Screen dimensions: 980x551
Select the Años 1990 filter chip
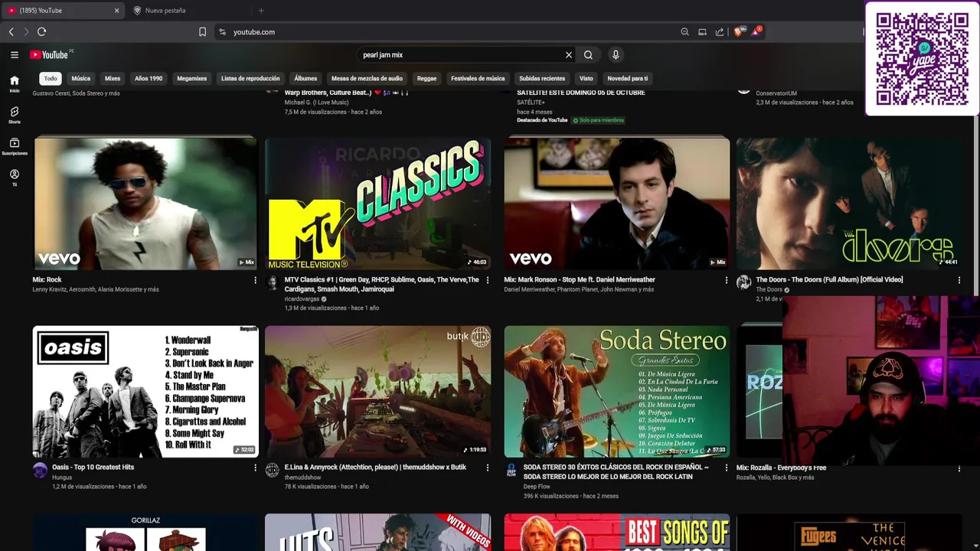(x=149, y=78)
